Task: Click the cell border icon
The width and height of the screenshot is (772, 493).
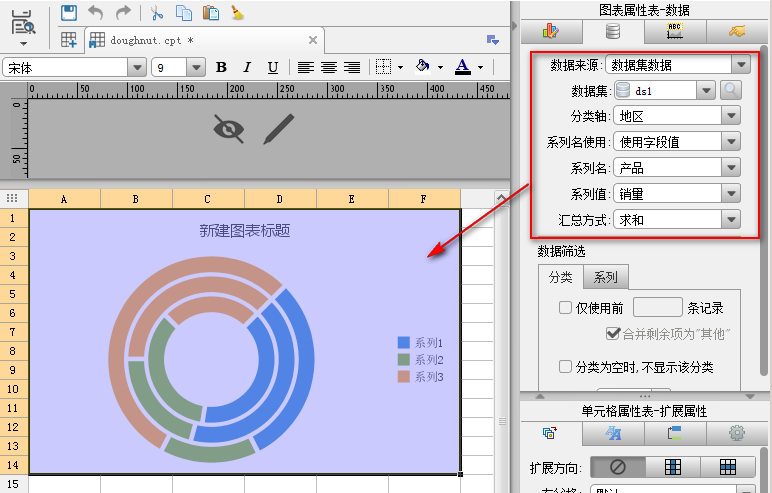Action: click(383, 66)
